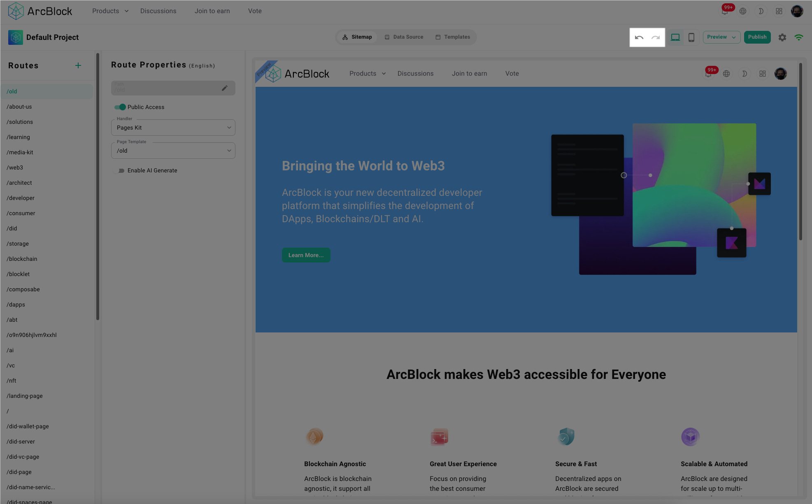The height and width of the screenshot is (504, 812).
Task: Open the Handler Pages Kit dropdown
Action: (173, 128)
